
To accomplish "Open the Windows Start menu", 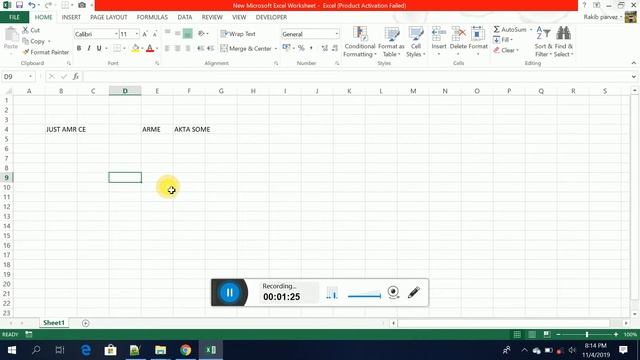I will (12, 350).
